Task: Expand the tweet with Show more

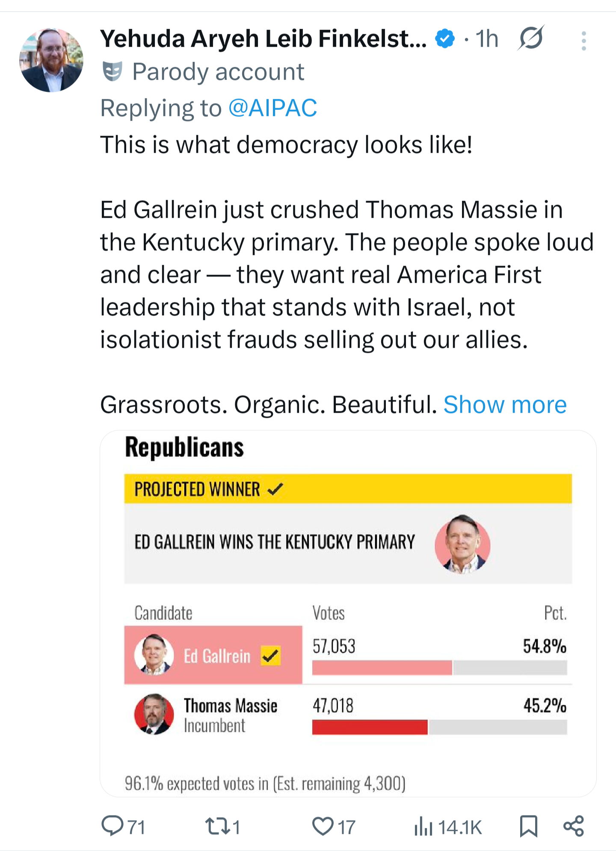Action: [x=505, y=405]
